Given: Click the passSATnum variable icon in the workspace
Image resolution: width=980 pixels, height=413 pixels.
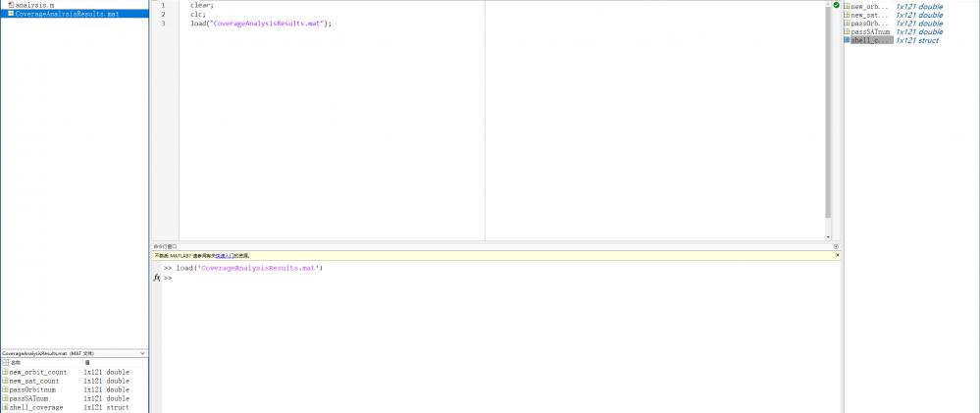Looking at the screenshot, I should (847, 32).
